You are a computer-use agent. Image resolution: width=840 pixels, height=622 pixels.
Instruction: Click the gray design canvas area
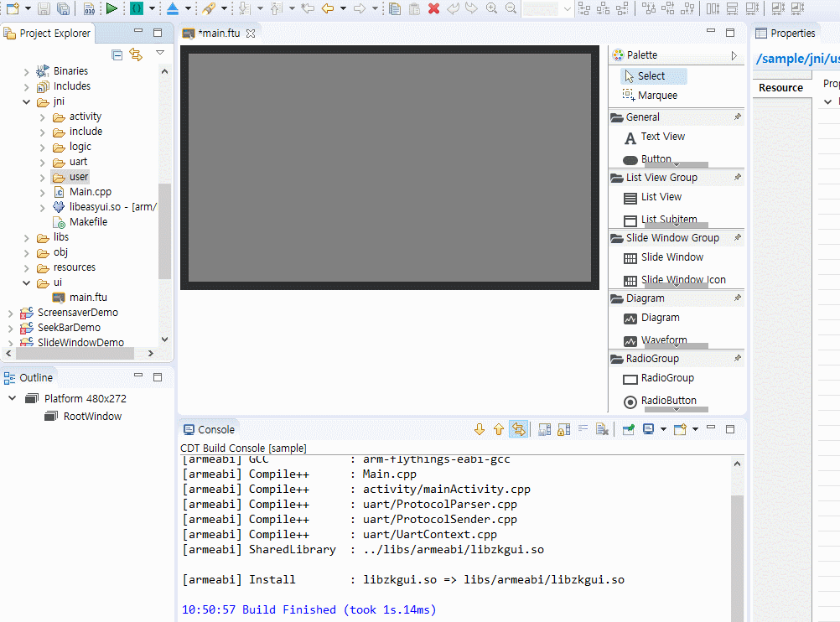point(390,167)
